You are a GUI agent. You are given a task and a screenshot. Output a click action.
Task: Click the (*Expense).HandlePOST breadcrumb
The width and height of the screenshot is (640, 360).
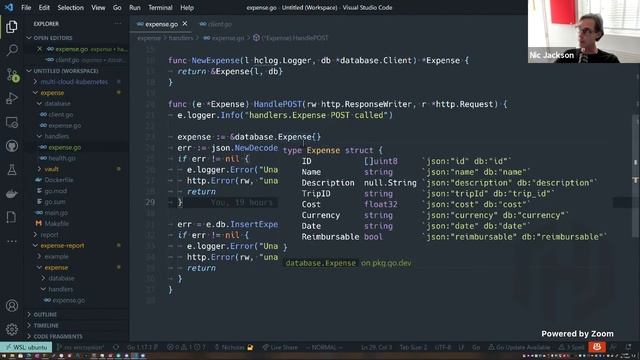tap(295, 38)
